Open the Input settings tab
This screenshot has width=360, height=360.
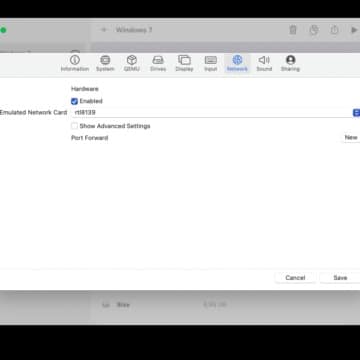coord(211,63)
